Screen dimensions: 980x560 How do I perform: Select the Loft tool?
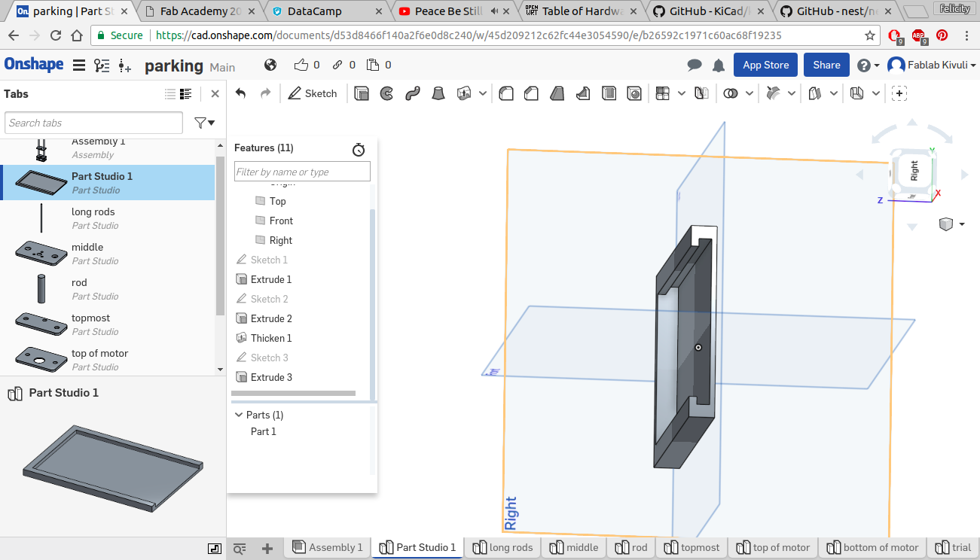(x=438, y=93)
